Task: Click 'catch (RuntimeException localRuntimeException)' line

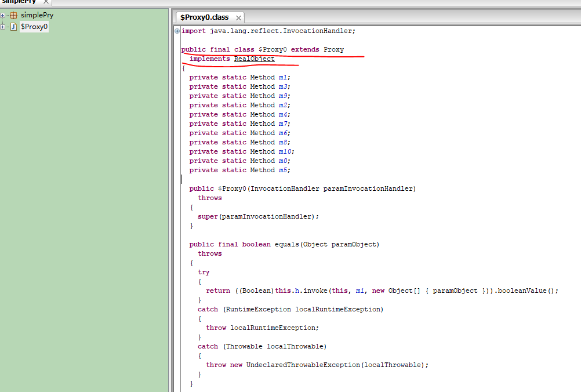Action: 290,310
